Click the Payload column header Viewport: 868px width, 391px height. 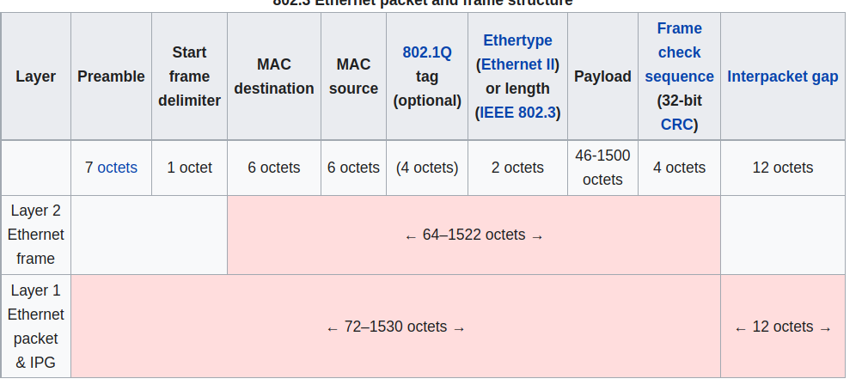tap(602, 76)
